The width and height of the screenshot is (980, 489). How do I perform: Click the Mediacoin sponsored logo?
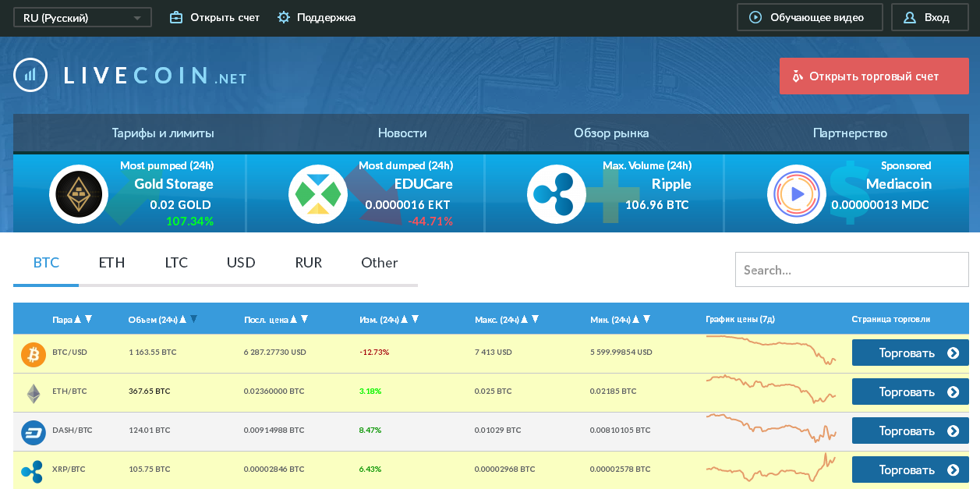click(796, 194)
